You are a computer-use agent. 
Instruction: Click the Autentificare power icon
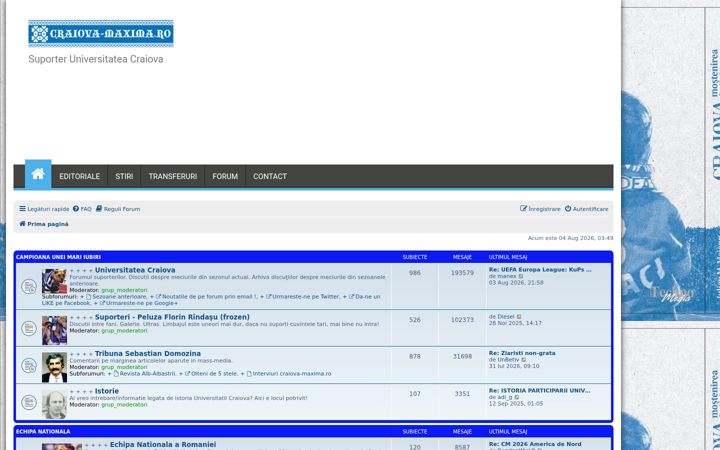(x=568, y=209)
